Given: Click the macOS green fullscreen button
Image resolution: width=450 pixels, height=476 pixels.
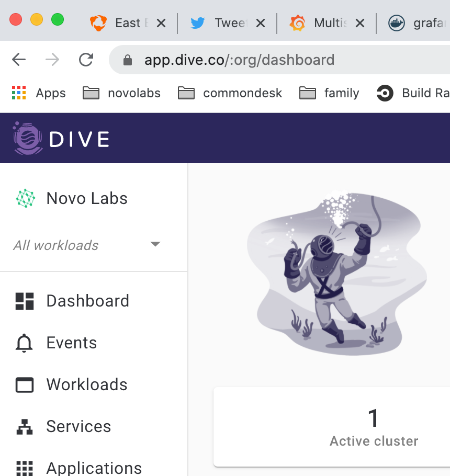Looking at the screenshot, I should 58,20.
